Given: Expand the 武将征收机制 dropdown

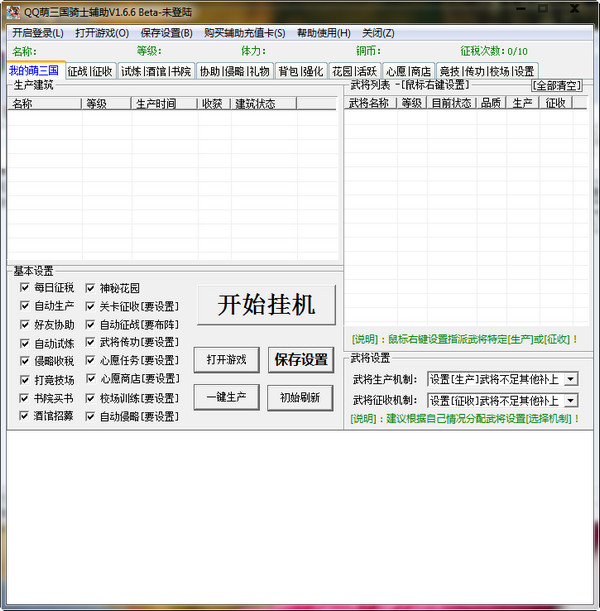Looking at the screenshot, I should click(571, 401).
